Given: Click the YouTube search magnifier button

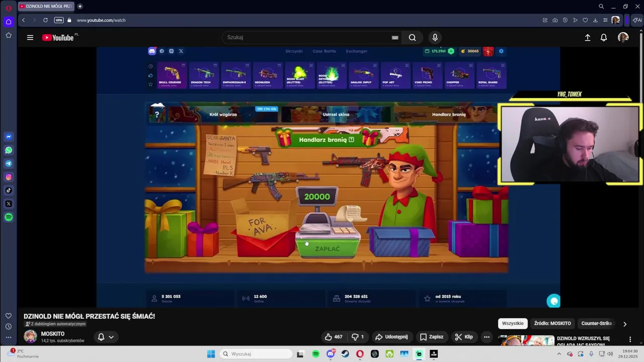Looking at the screenshot, I should coord(412,37).
